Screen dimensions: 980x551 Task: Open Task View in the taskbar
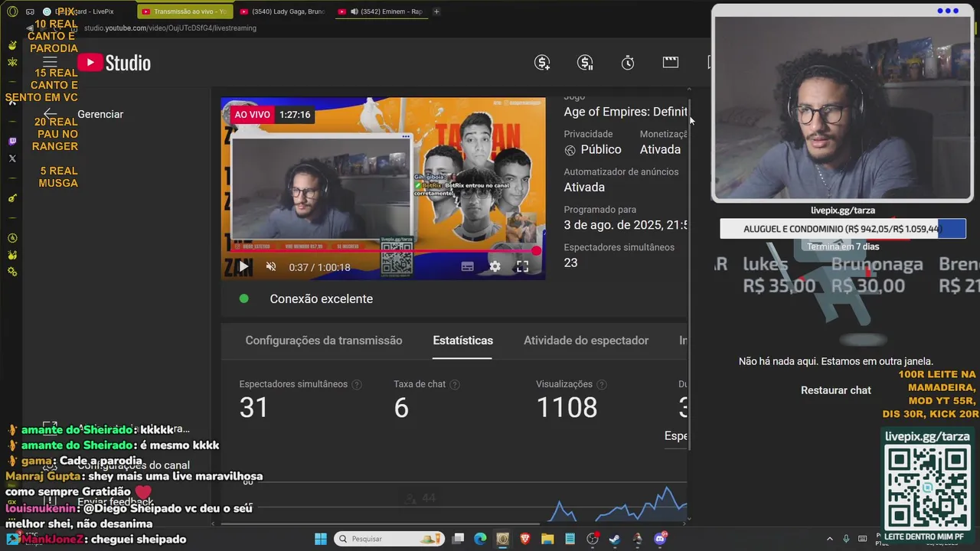[458, 539]
